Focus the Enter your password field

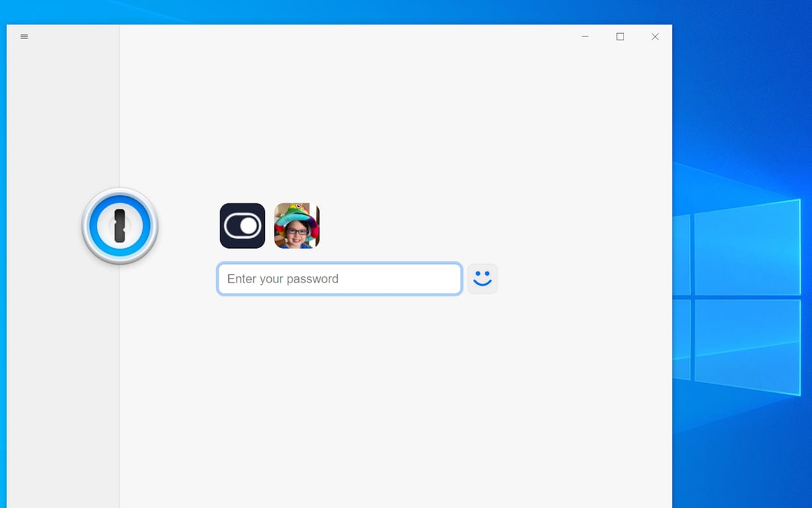339,278
